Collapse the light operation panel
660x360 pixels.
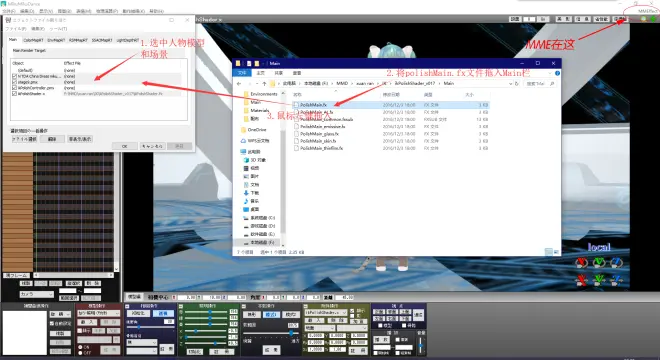(x=181, y=306)
